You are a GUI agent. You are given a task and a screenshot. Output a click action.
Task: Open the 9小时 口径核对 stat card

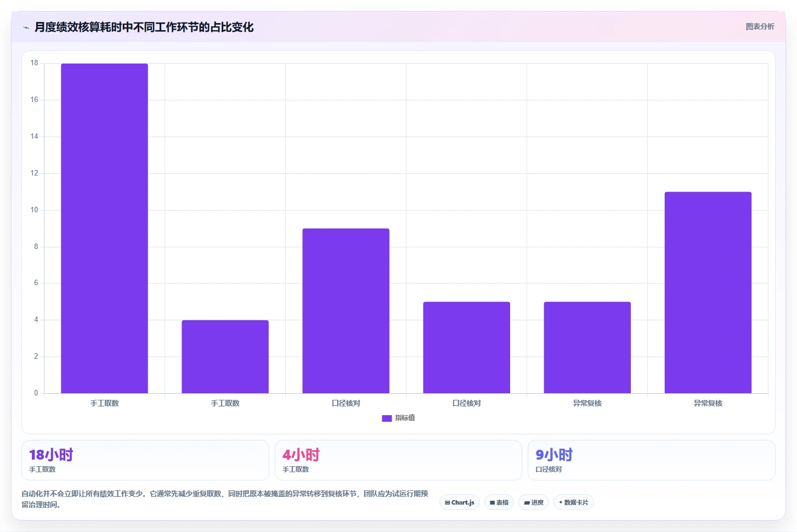(x=652, y=460)
